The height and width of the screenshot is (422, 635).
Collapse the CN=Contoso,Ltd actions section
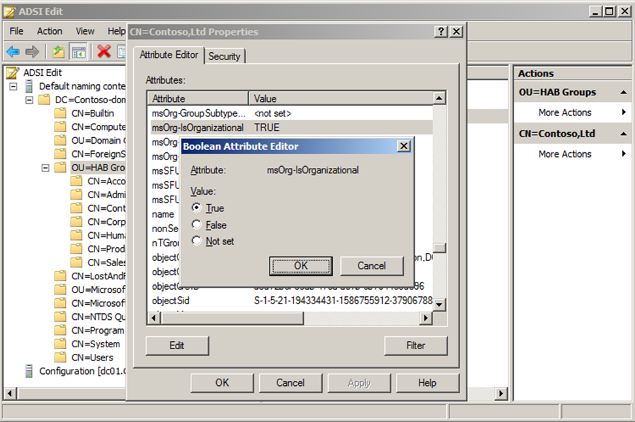click(624, 134)
